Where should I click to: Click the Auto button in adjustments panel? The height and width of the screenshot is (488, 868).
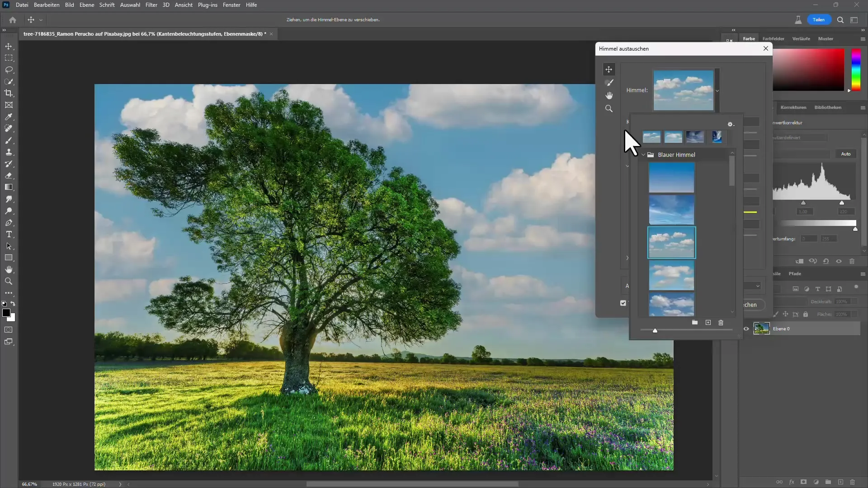846,154
